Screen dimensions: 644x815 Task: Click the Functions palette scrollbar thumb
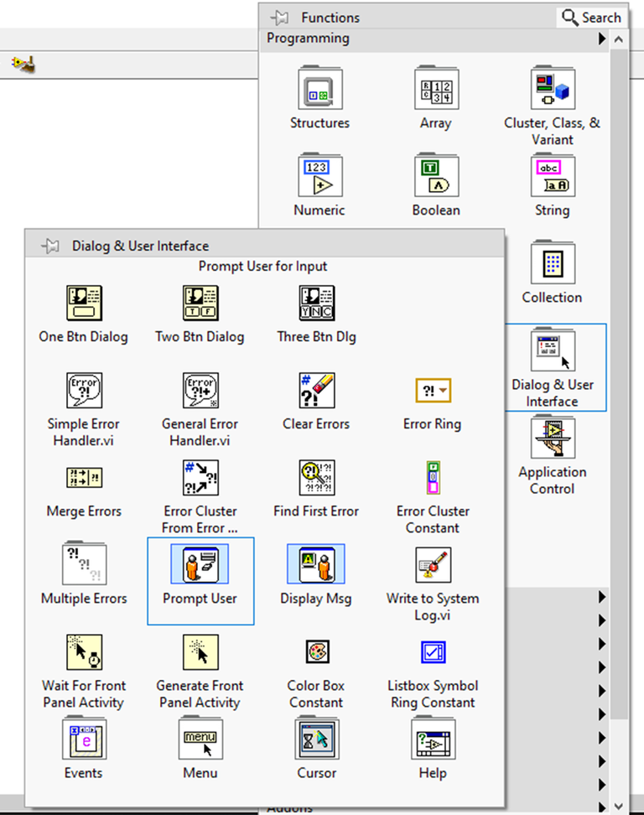(x=619, y=384)
